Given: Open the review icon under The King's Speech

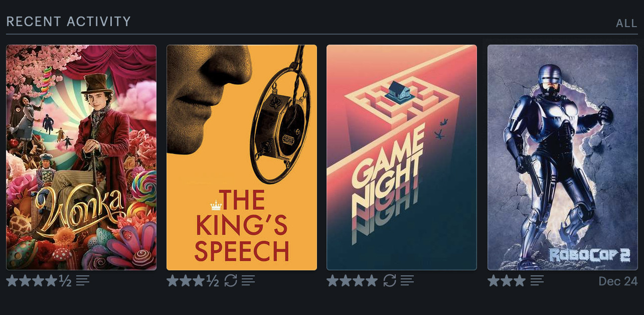Looking at the screenshot, I should click(x=248, y=281).
